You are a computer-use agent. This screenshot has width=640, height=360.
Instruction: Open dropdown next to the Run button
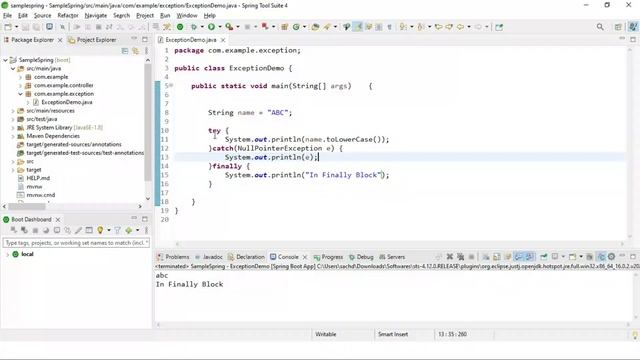tap(220, 27)
